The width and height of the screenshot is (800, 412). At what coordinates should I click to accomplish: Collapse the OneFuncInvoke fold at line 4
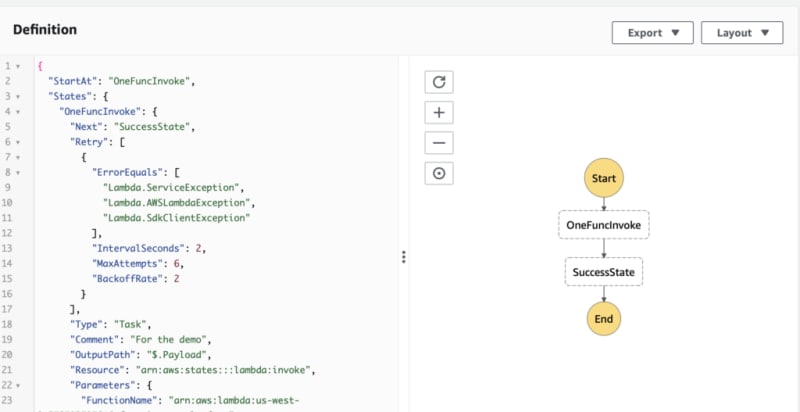point(18,112)
